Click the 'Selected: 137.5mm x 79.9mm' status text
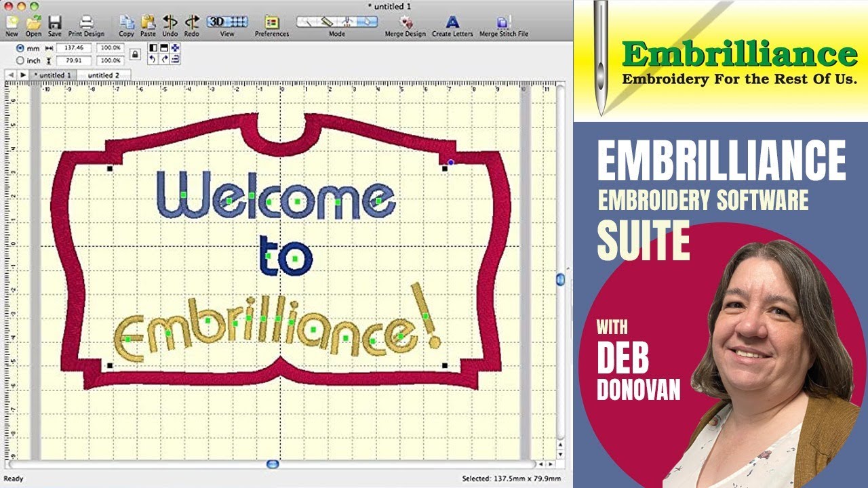868x488 pixels. click(511, 479)
